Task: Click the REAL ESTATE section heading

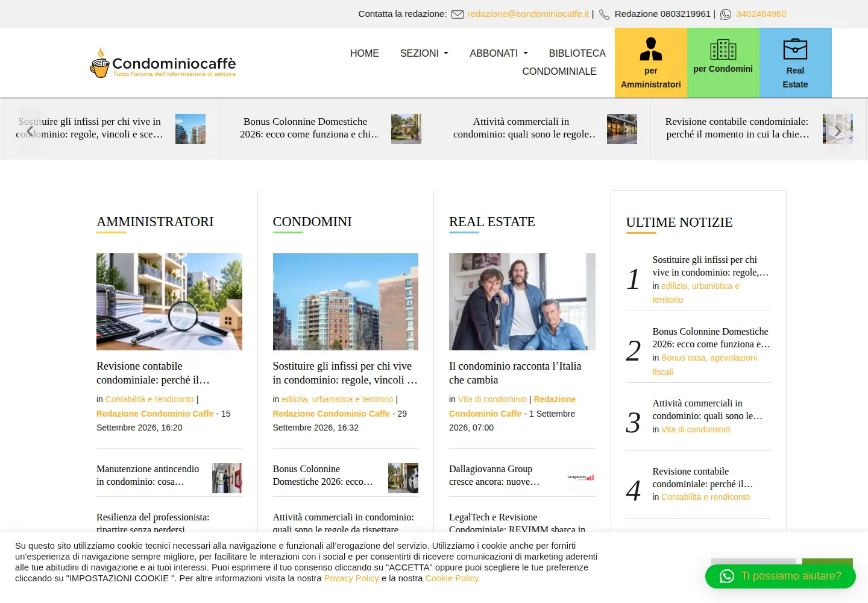Action: pos(492,222)
